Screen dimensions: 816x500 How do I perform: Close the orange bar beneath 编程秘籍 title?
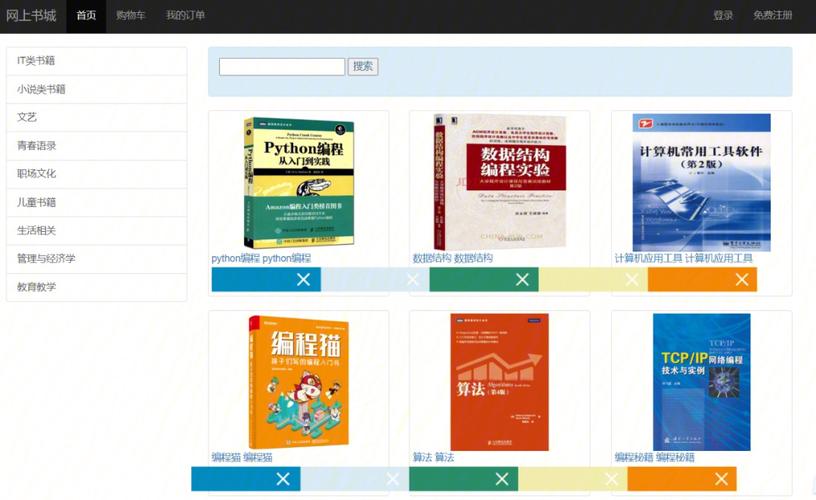coord(721,479)
